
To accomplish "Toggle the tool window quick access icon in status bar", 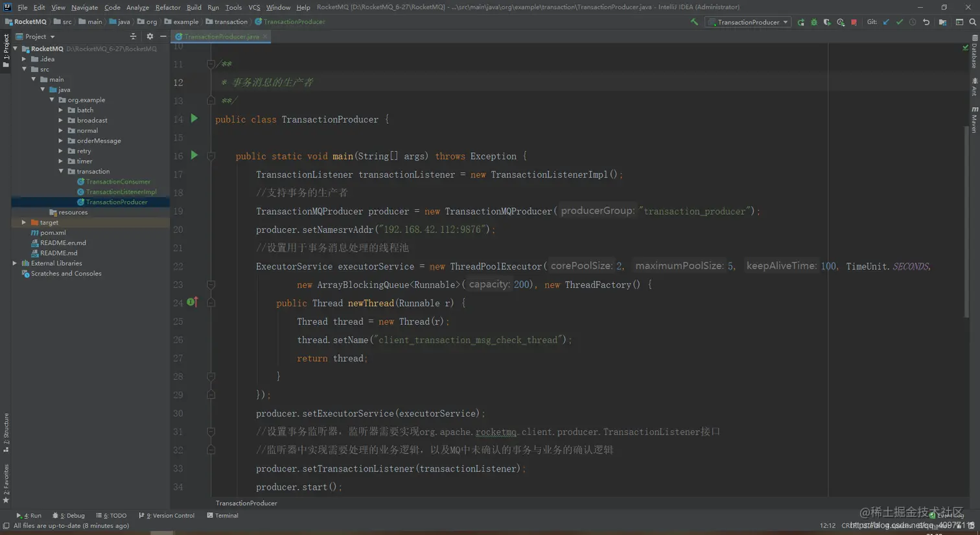I will (6, 526).
